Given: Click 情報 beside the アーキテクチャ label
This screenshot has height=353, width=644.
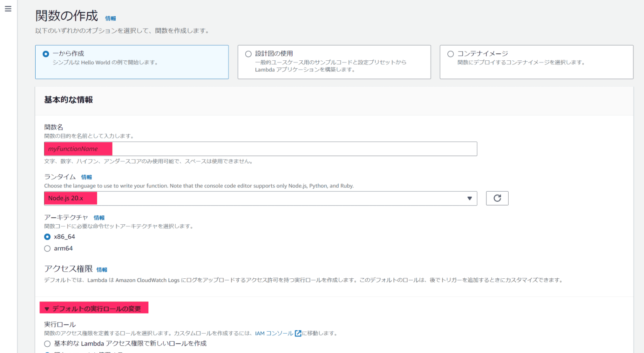Looking at the screenshot, I should 99,218.
